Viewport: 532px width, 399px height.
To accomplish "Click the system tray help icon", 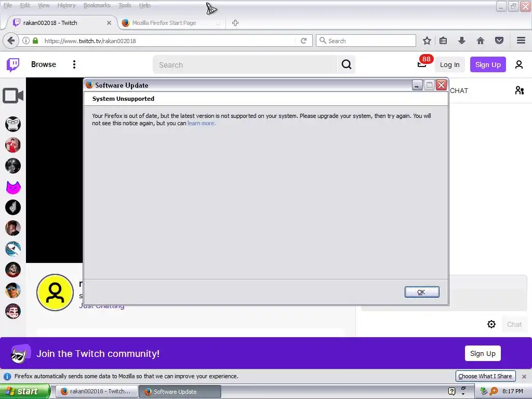I will tap(451, 391).
